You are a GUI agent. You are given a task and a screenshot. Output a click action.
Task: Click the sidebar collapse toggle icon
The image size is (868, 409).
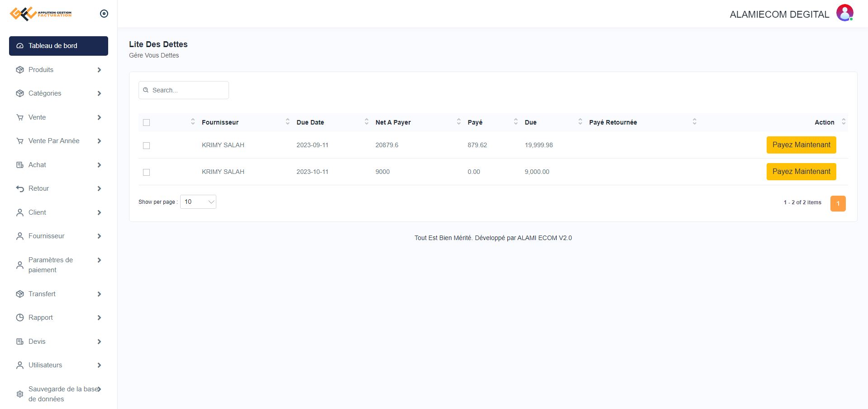104,14
